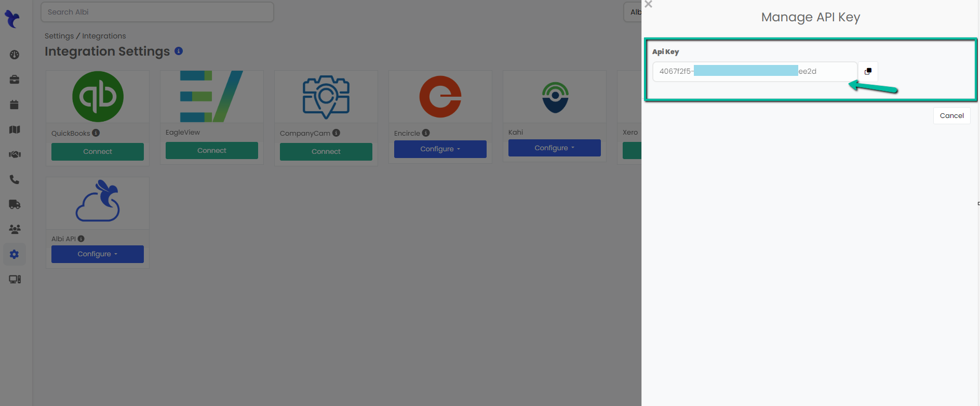Click the Integrations breadcrumb link
Viewport: 980px width, 406px height.
click(104, 36)
